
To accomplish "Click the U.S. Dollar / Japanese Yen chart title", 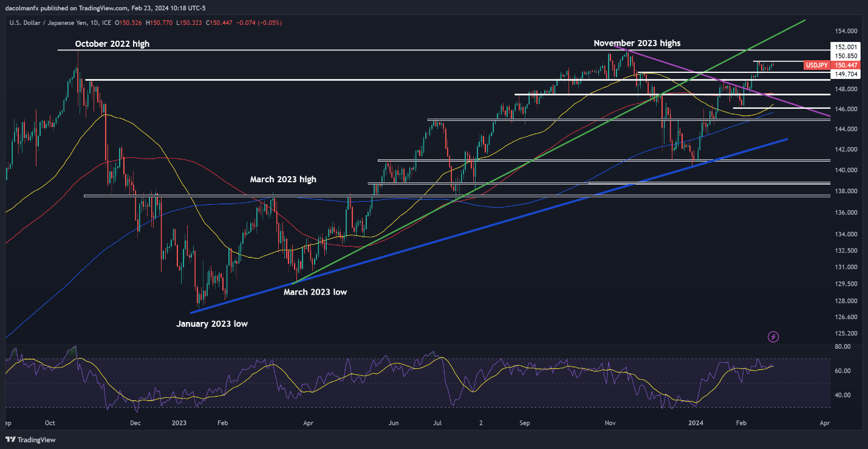I will coord(50,22).
